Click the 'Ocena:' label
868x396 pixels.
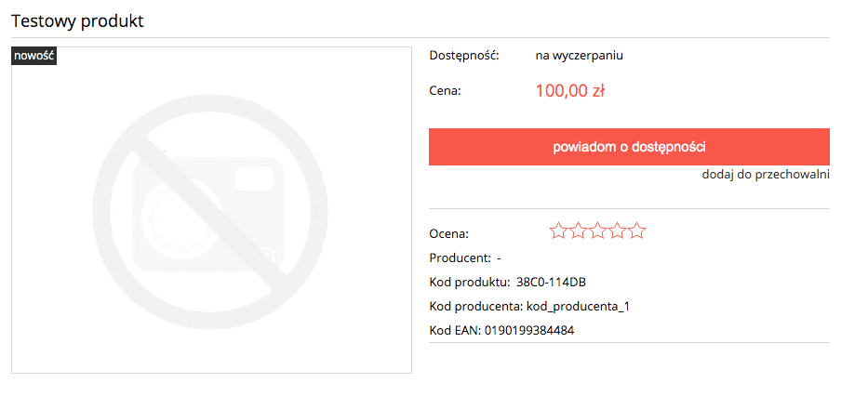[x=449, y=234]
